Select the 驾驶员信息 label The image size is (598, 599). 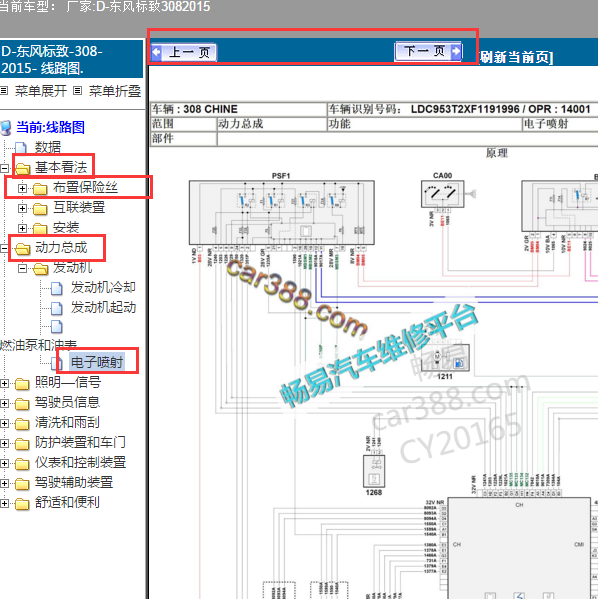click(67, 402)
